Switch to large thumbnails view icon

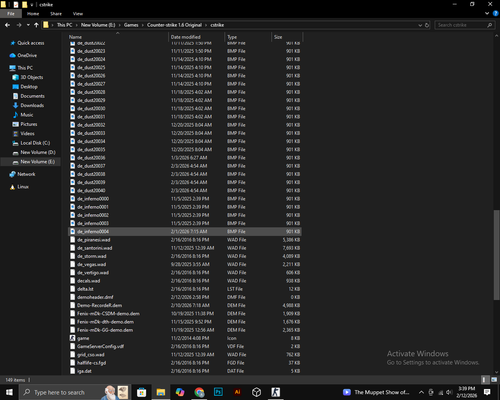[494, 380]
